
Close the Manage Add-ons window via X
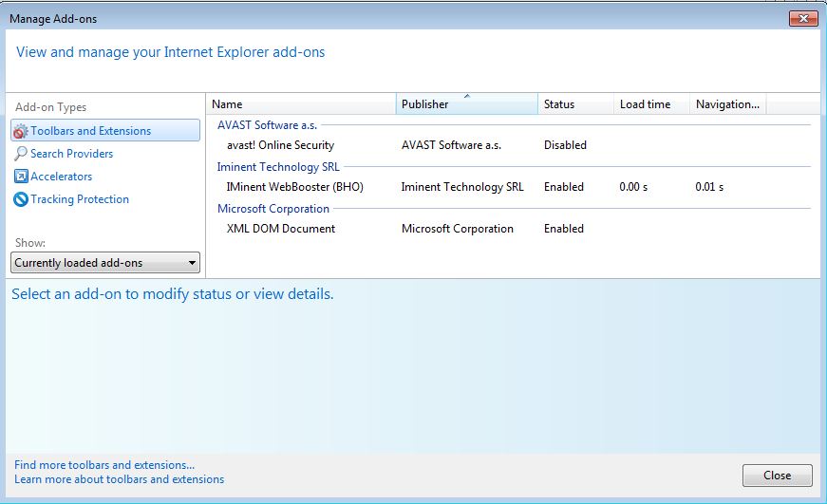tap(803, 18)
